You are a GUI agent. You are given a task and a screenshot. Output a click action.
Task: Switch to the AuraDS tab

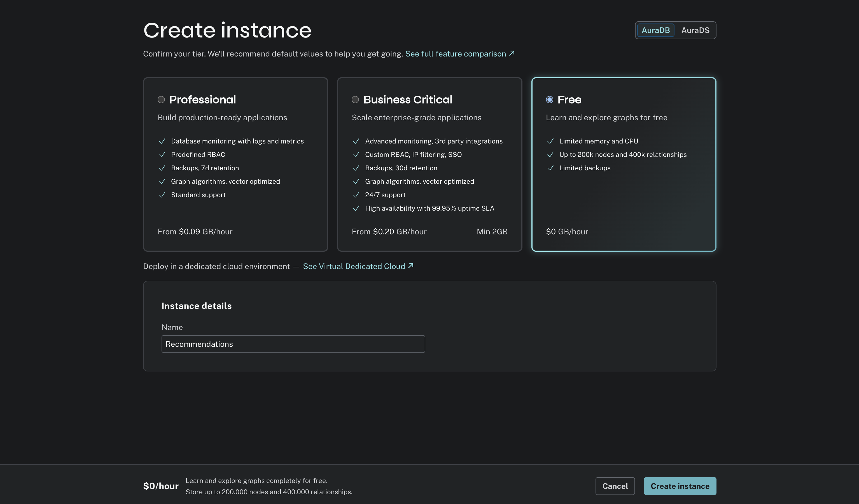coord(695,30)
